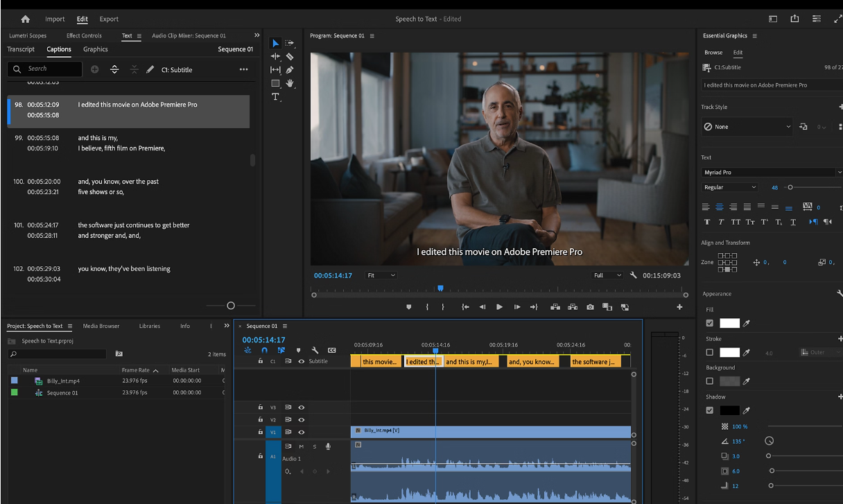Click the Mark Out button
Viewport: 843px width, 504px height.
[443, 307]
